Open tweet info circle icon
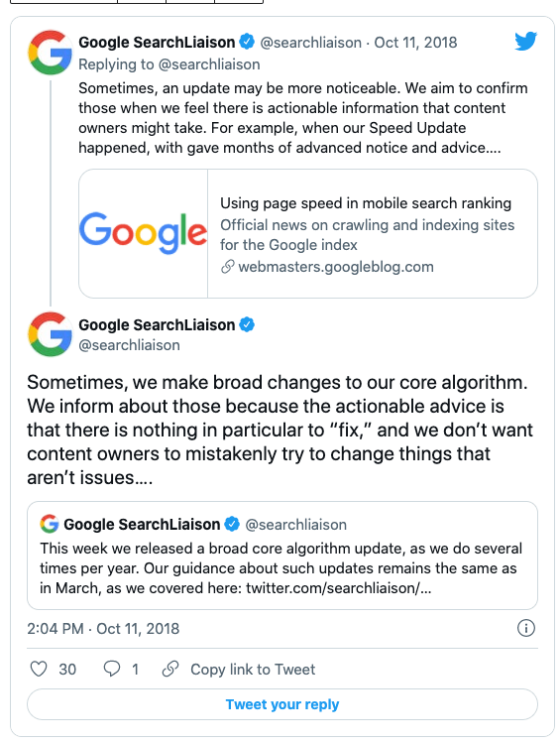The width and height of the screenshot is (560, 743). point(526,628)
